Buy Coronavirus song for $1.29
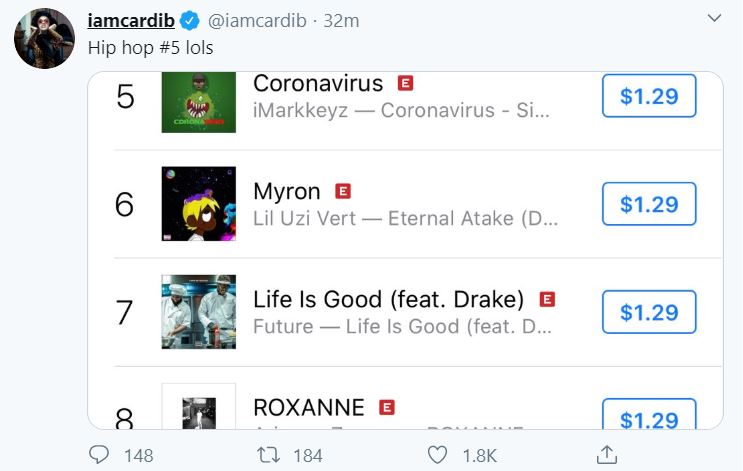This screenshot has height=471, width=743. (x=649, y=97)
